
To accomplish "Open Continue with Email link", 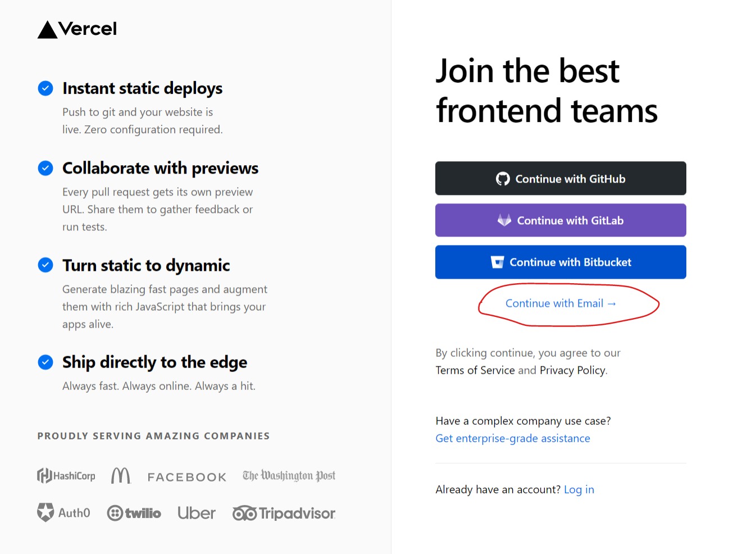I will (x=561, y=303).
